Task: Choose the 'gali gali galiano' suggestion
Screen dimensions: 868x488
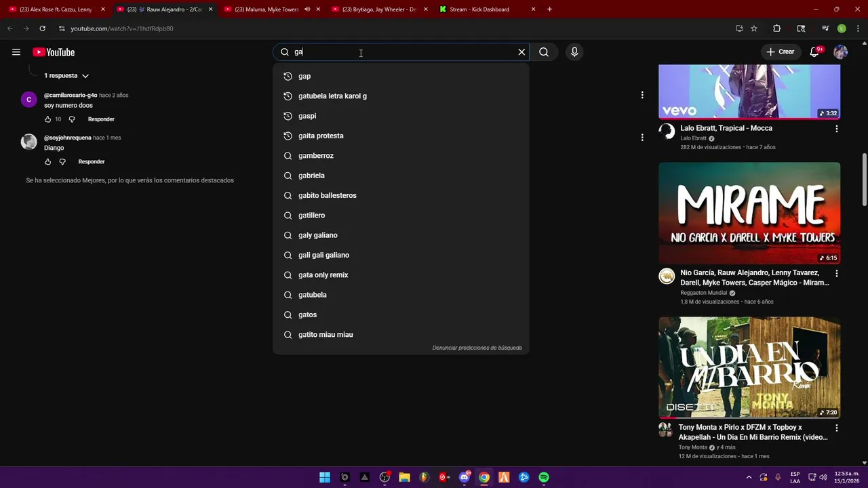Action: [401, 255]
